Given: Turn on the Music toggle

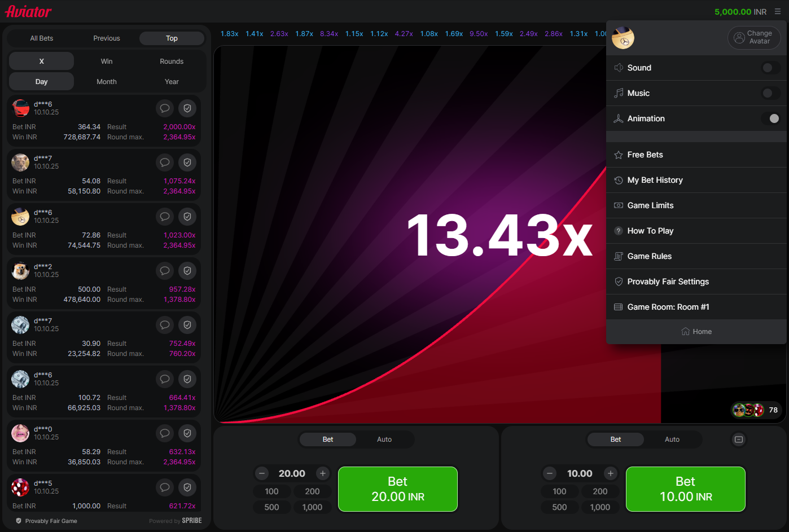Looking at the screenshot, I should click(770, 93).
